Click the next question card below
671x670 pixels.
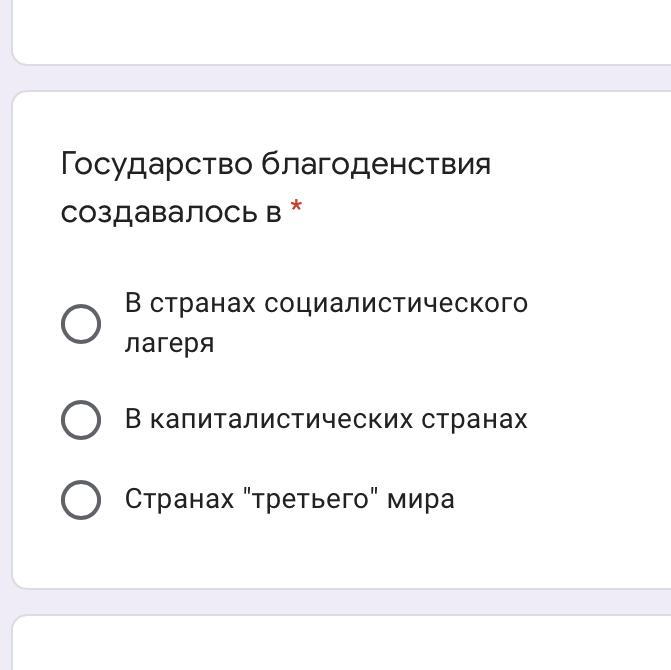(x=340, y=645)
